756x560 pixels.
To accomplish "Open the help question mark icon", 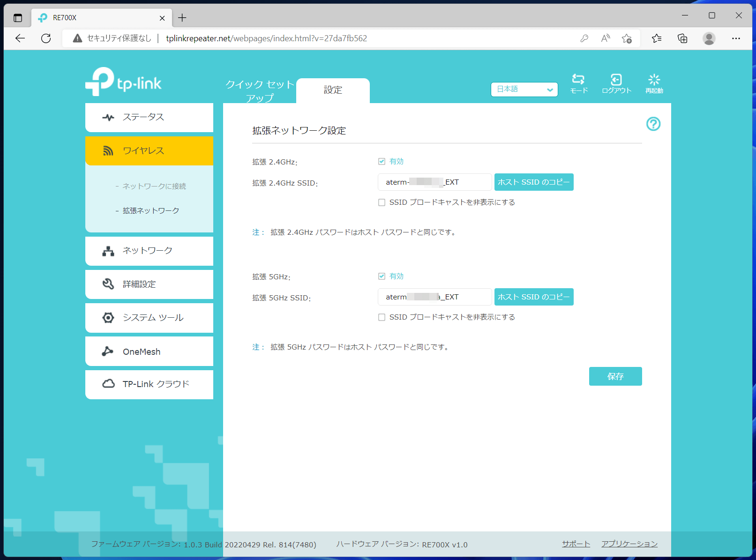I will [x=653, y=124].
